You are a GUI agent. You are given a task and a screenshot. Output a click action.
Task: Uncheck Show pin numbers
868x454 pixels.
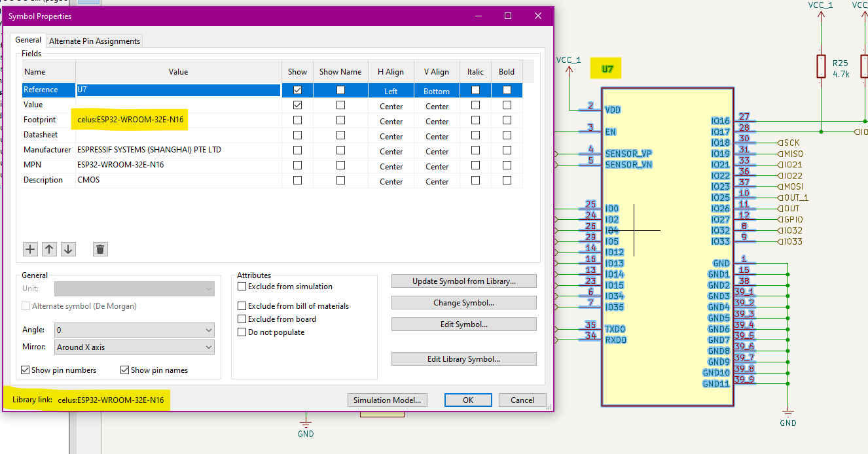(x=24, y=370)
